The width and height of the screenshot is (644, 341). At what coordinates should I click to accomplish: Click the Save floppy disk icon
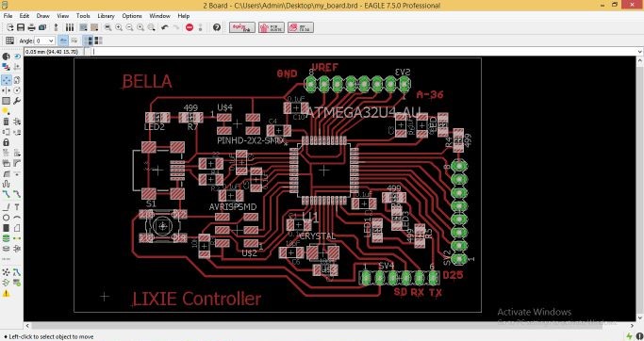point(21,27)
